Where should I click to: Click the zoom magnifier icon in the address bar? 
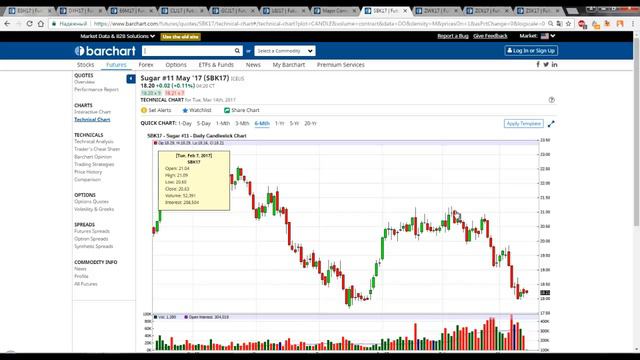[x=550, y=24]
